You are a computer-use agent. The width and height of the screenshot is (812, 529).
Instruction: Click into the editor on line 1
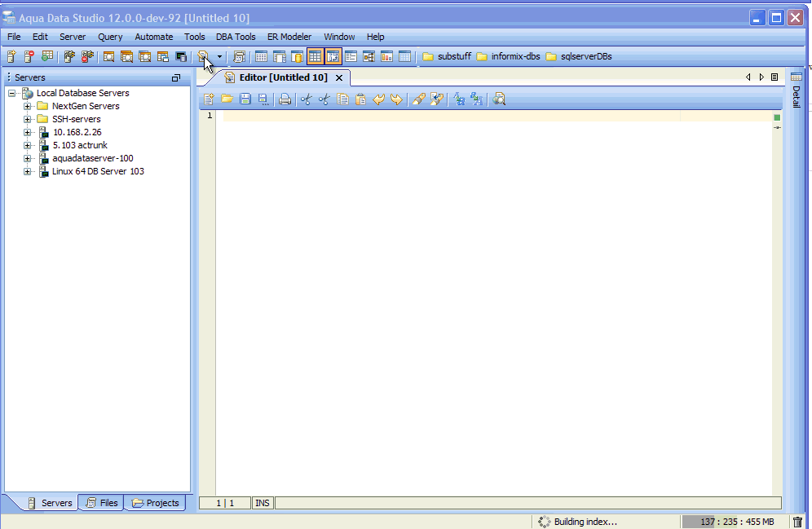pos(497,116)
